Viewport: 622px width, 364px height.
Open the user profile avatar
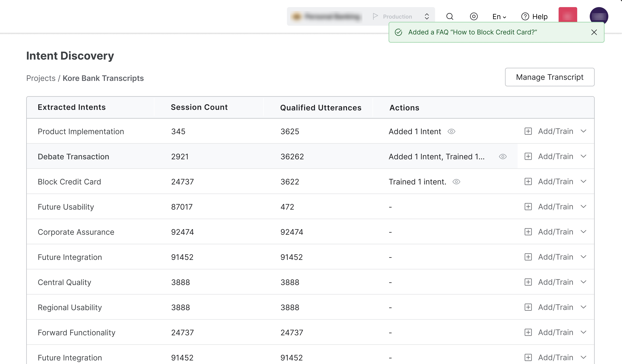pyautogui.click(x=599, y=16)
